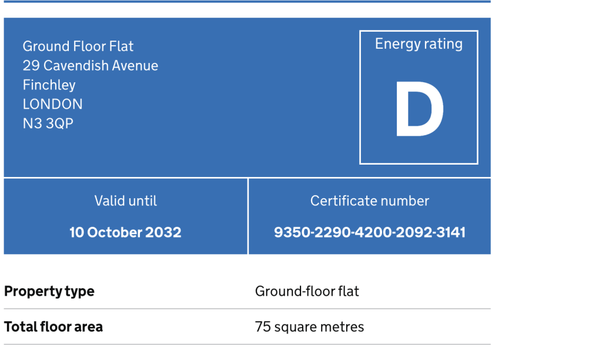Screen dimensions: 602x364
Task: Select the date 10 October 2032
Action: pyautogui.click(x=125, y=232)
